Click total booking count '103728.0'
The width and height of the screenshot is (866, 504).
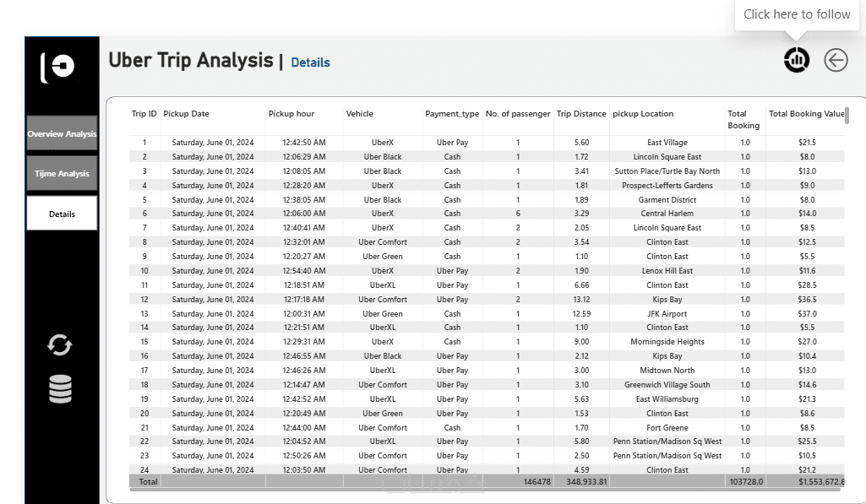tap(745, 481)
